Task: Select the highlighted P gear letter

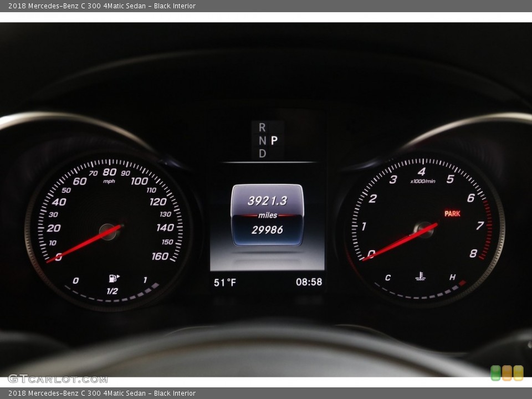Action: click(x=274, y=140)
